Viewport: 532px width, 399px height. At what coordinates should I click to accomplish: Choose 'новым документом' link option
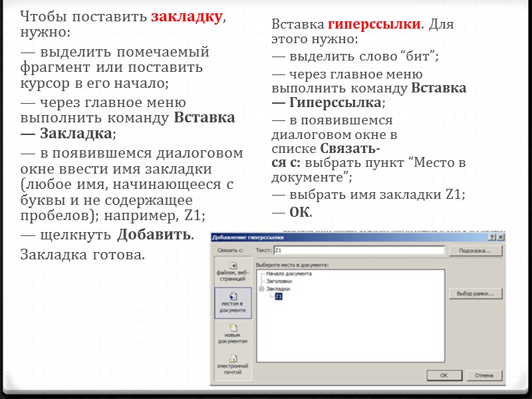[x=233, y=334]
